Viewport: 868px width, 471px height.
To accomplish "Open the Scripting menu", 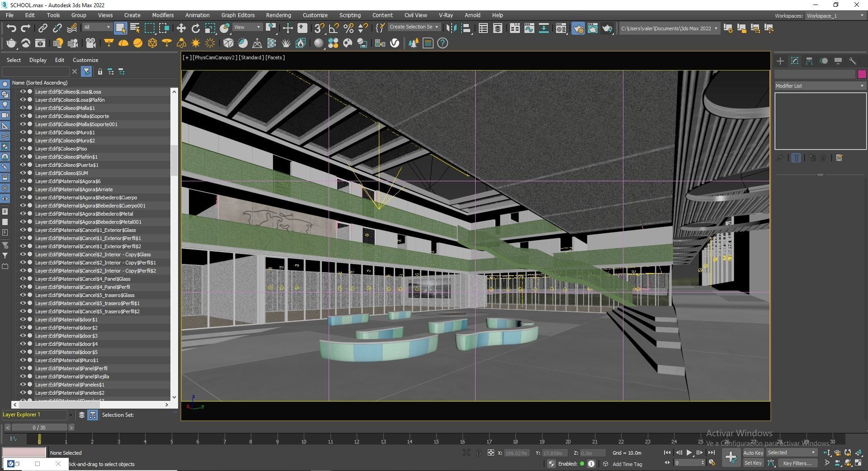I will tap(350, 15).
